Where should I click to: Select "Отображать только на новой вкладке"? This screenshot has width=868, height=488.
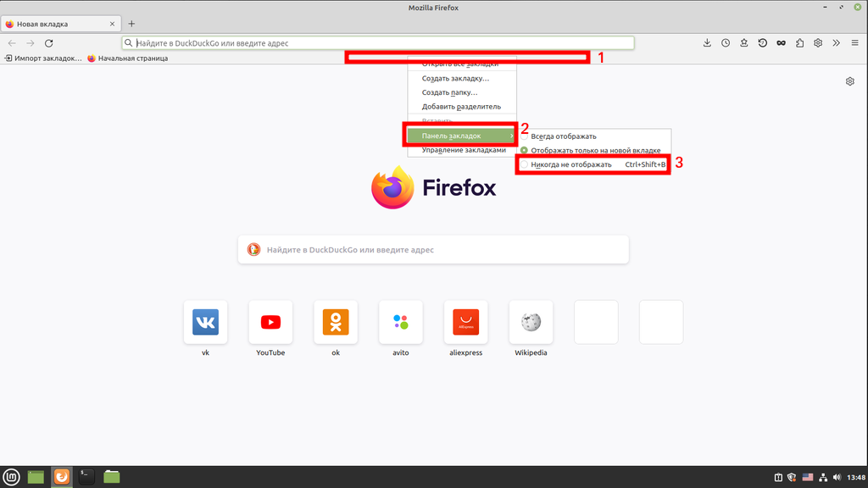(x=595, y=150)
